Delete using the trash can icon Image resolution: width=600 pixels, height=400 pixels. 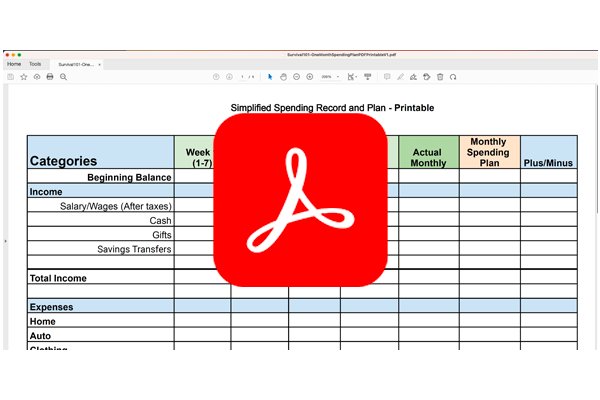tap(441, 76)
